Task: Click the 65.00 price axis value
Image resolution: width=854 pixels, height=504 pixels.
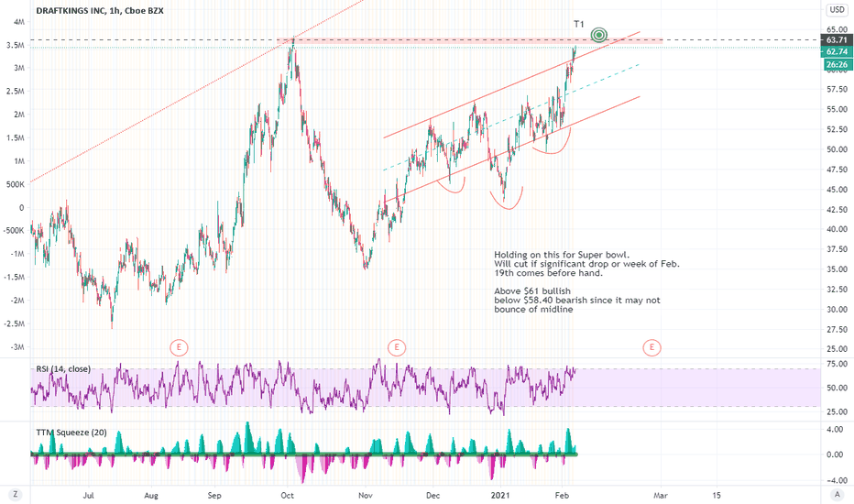Action: 837,29
